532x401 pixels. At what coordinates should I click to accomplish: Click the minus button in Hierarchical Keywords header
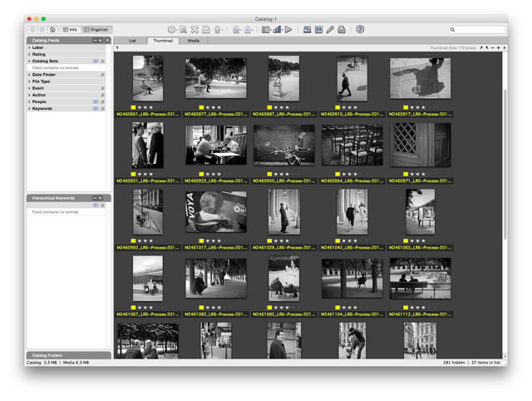click(x=95, y=198)
